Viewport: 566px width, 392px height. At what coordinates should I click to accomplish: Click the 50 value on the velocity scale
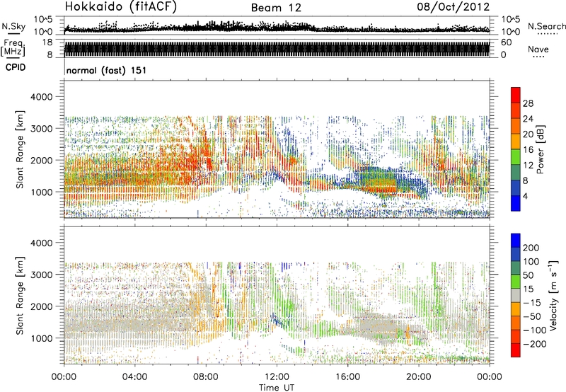point(528,275)
